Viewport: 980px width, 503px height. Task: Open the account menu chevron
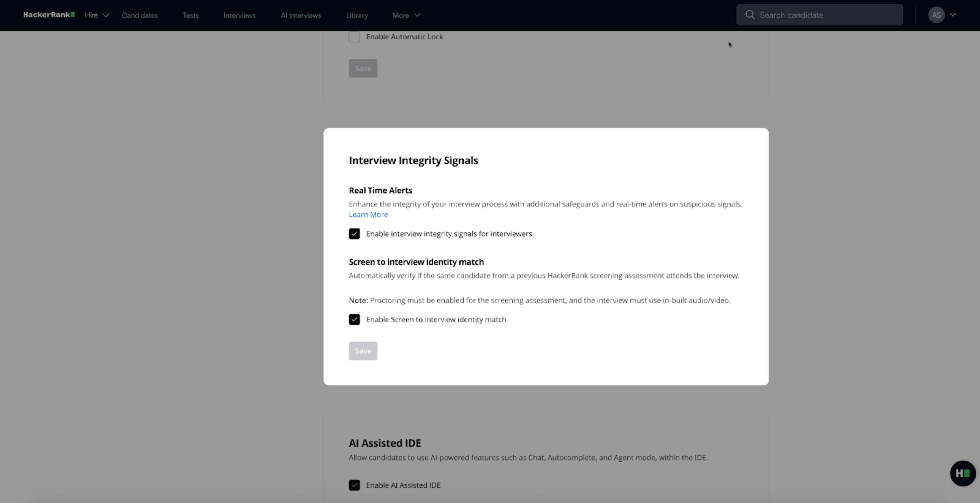pyautogui.click(x=953, y=15)
